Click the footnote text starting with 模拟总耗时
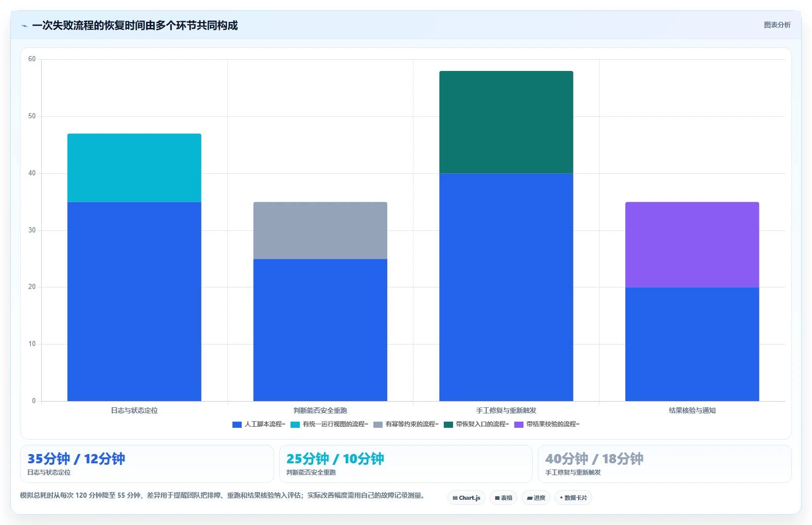The height and width of the screenshot is (525, 812). (222, 496)
